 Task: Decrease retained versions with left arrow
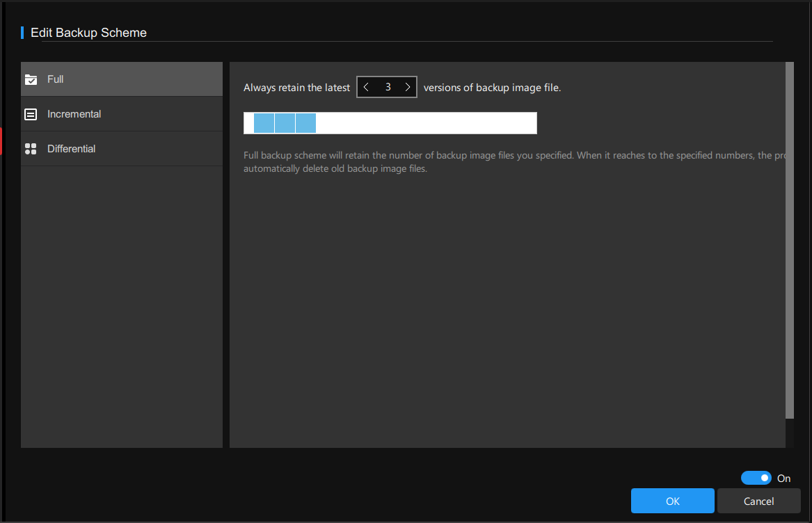(366, 87)
